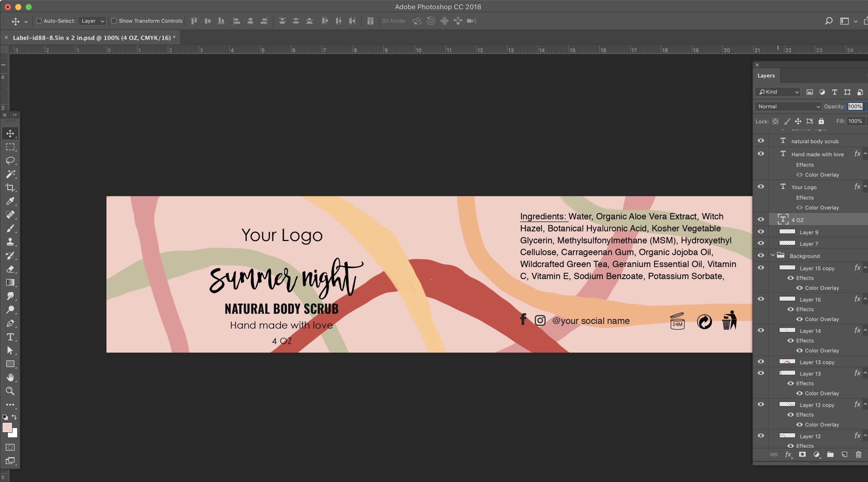Screen dimensions: 868x482
Task: Open Move tool preset picker arrow
Action: (x=26, y=22)
